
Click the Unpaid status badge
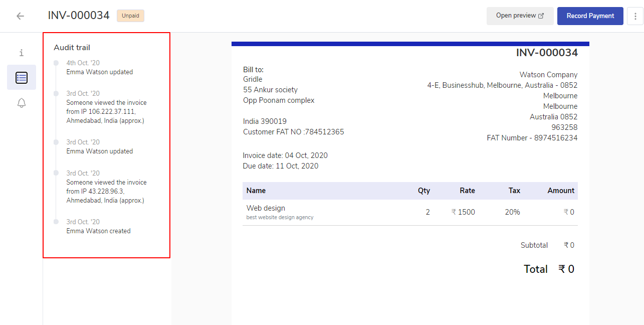click(130, 16)
